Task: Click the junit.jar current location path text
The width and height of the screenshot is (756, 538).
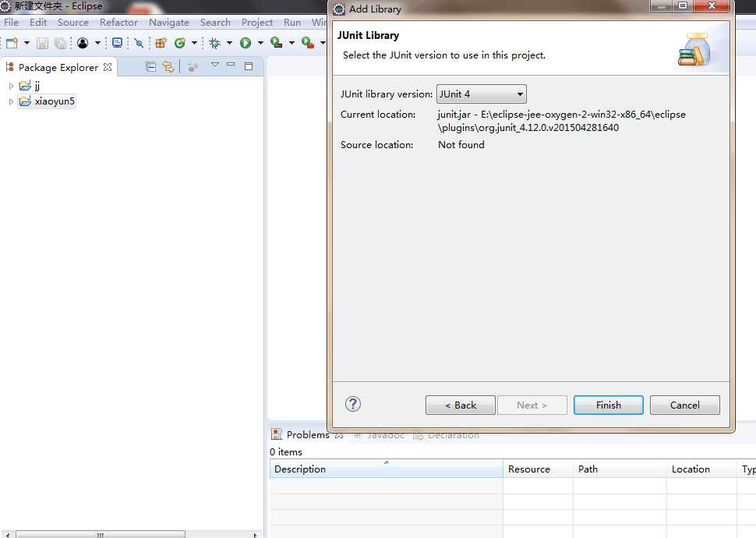Action: point(561,121)
